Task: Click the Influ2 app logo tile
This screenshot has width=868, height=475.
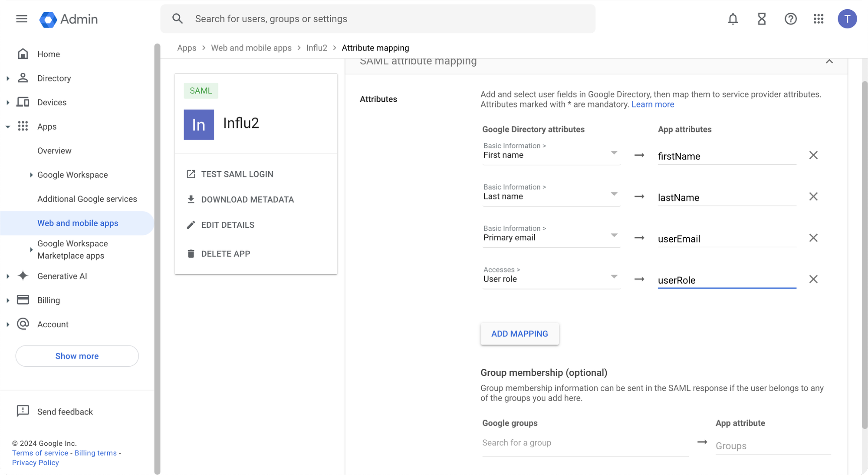Action: pos(199,124)
